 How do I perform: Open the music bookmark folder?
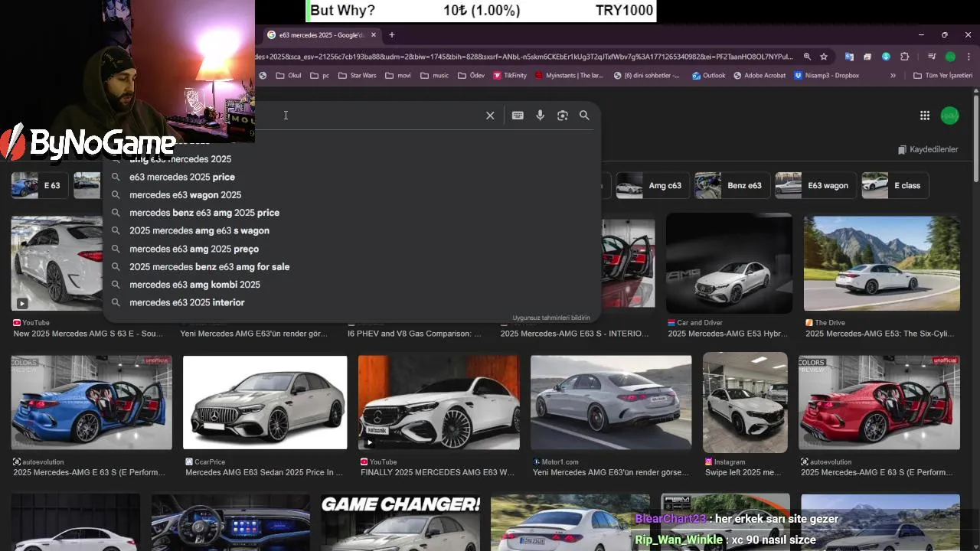click(434, 76)
